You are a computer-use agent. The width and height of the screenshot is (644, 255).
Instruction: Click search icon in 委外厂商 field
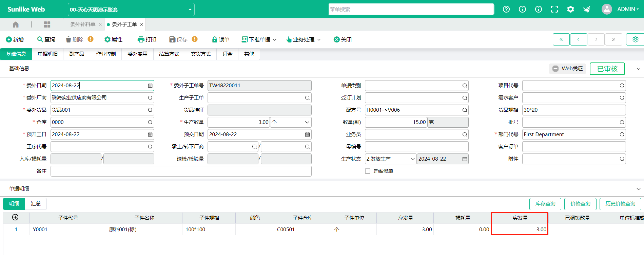click(150, 98)
